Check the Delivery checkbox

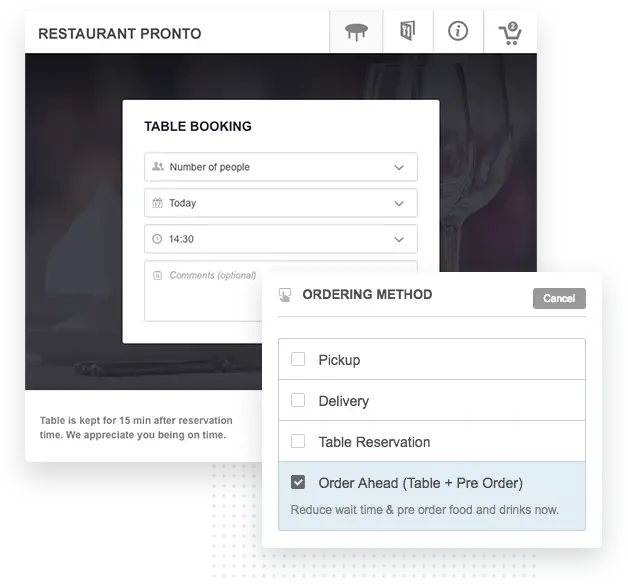298,400
